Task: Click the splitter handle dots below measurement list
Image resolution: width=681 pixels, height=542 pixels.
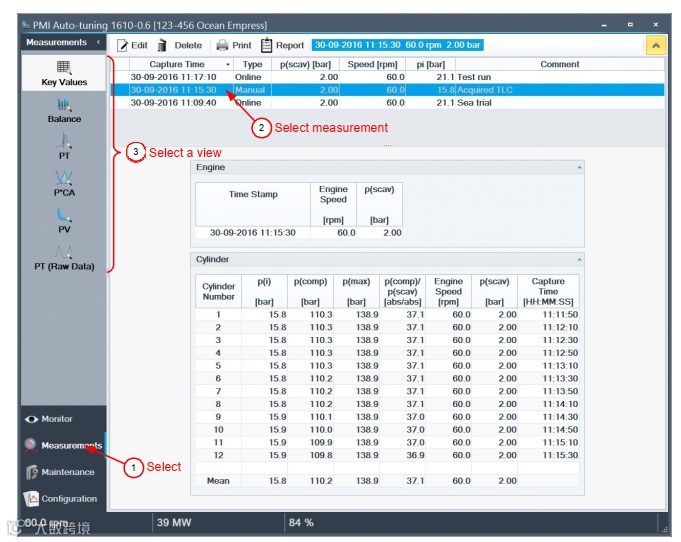Action: click(387, 145)
